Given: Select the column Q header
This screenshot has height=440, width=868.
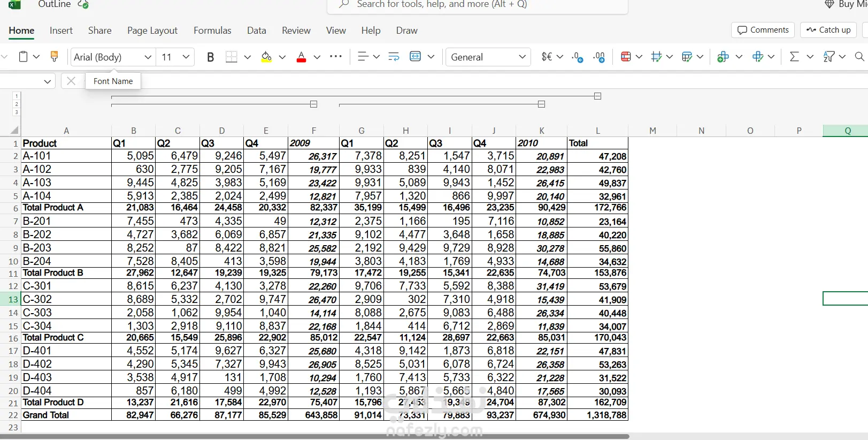Looking at the screenshot, I should [847, 131].
